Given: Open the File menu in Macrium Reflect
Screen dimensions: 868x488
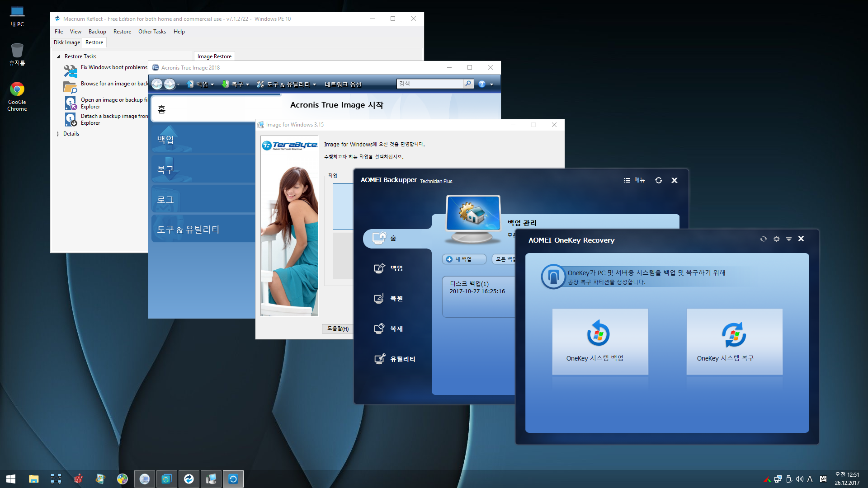Looking at the screenshot, I should click(59, 32).
